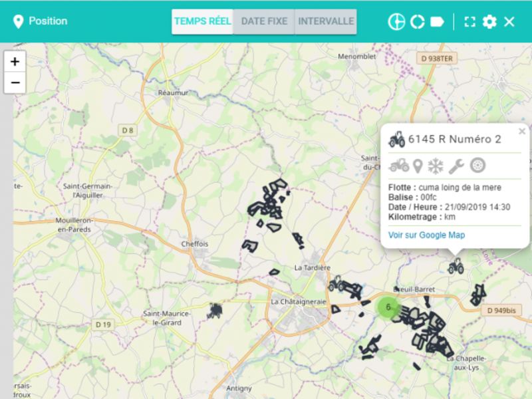
Task: Click the dark marker near Saint-Maurice-le-Girard
Action: [x=215, y=311]
